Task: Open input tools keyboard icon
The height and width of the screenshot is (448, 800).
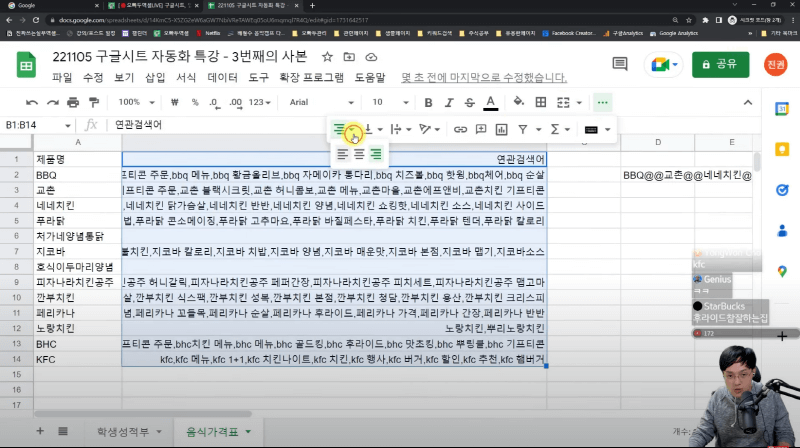Action: pos(591,130)
